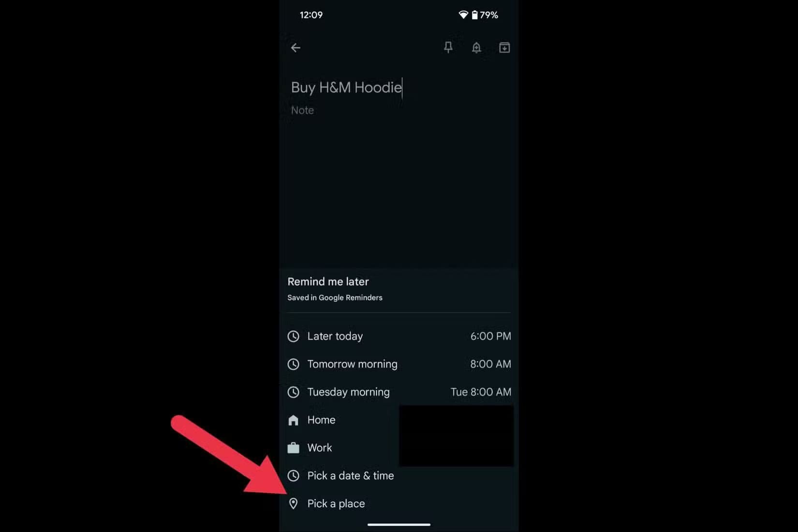The height and width of the screenshot is (532, 798).
Task: Open the reminder bell icon
Action: pos(476,47)
